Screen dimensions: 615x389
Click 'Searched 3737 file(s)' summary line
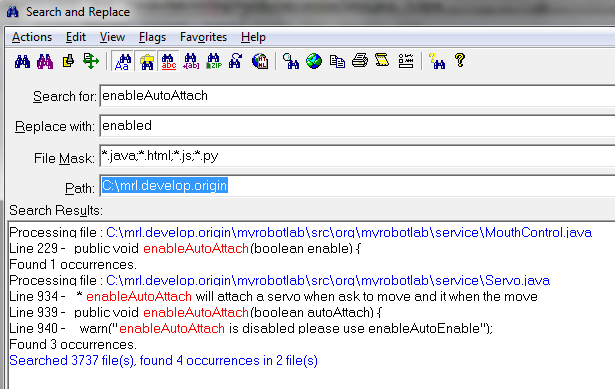pos(164,360)
